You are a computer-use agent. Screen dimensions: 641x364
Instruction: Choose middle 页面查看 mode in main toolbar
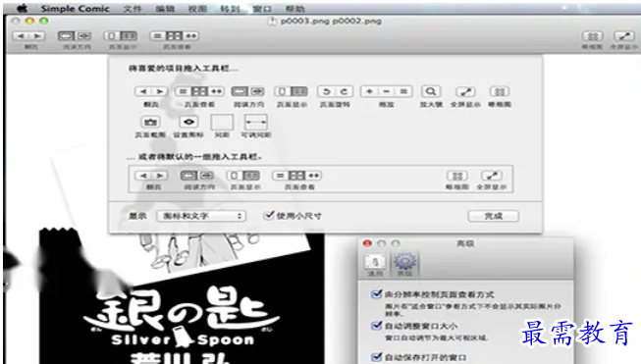click(x=174, y=36)
